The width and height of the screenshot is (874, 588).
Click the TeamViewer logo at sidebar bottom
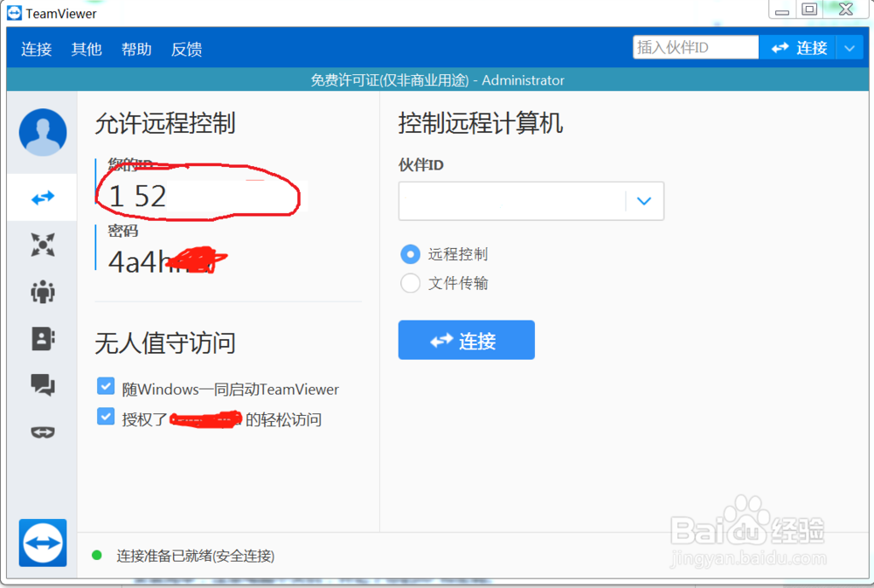(x=42, y=543)
